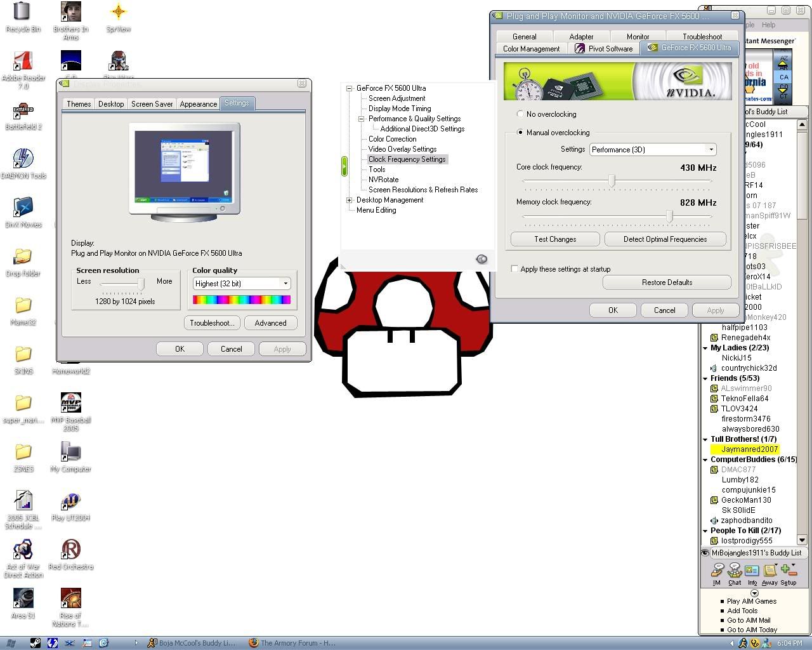Click the Setup icon in AIM Buddy List
Viewport: 812px width, 650px height.
[x=789, y=574]
